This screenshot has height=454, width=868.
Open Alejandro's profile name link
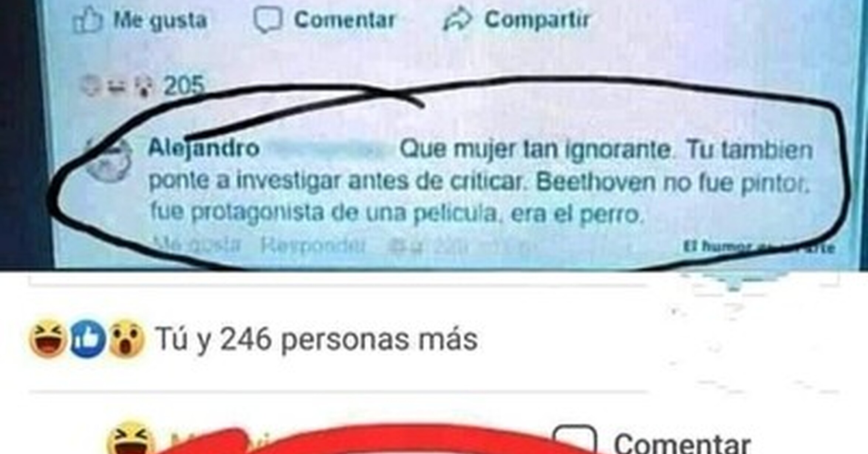point(204,148)
